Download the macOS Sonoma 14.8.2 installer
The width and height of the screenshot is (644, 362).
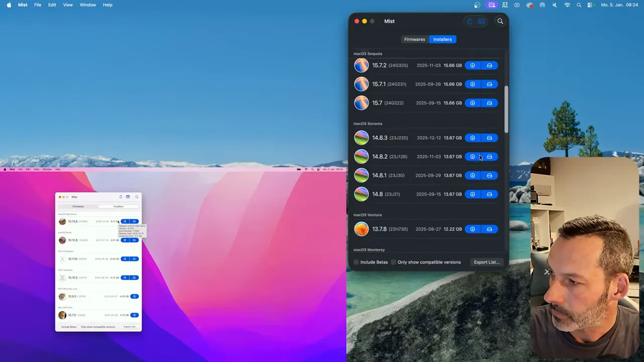(472, 156)
